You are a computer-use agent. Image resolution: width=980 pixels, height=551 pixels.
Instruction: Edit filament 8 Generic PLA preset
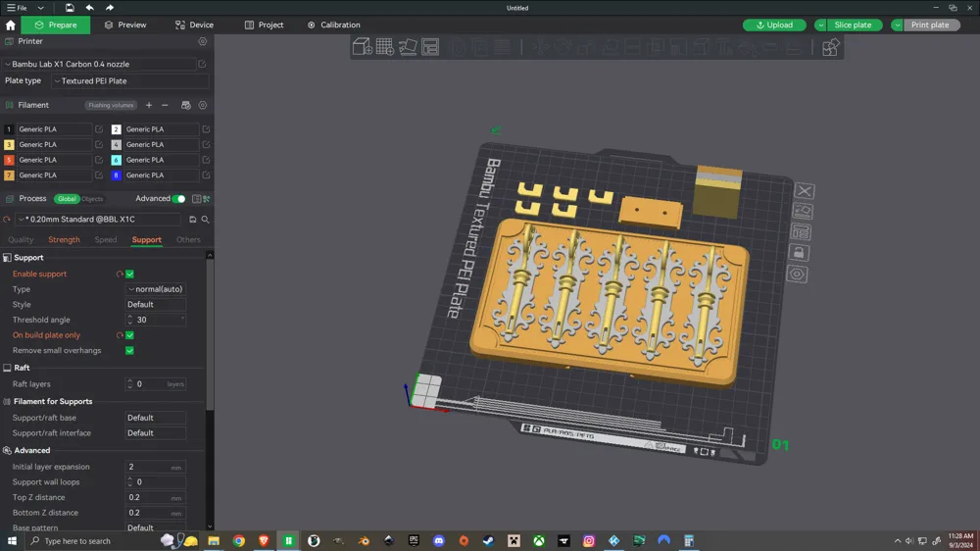206,175
